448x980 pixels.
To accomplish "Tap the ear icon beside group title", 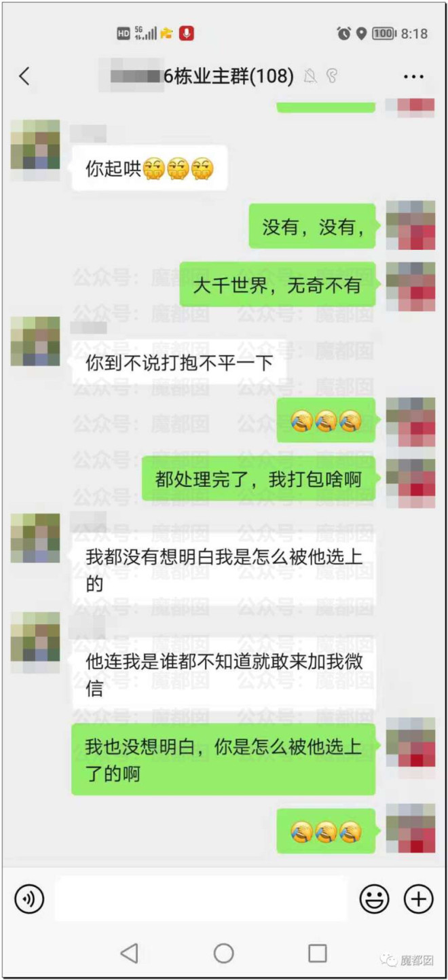I will pyautogui.click(x=332, y=76).
